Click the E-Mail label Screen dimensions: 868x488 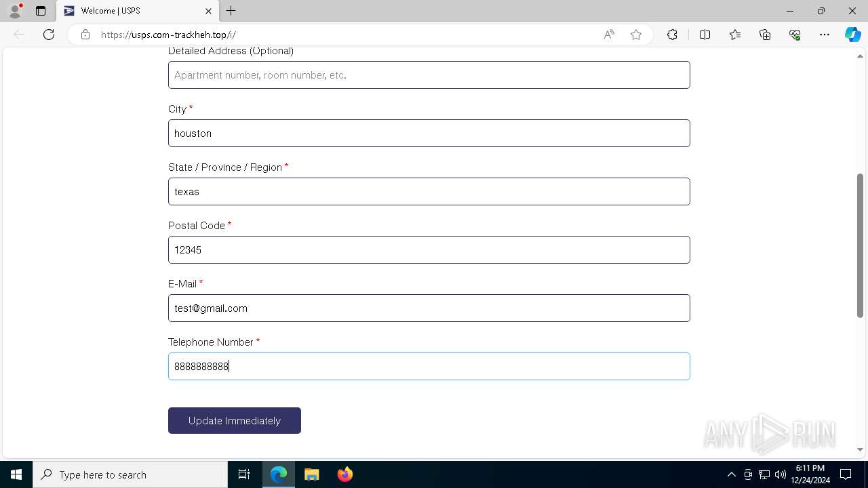coord(182,283)
